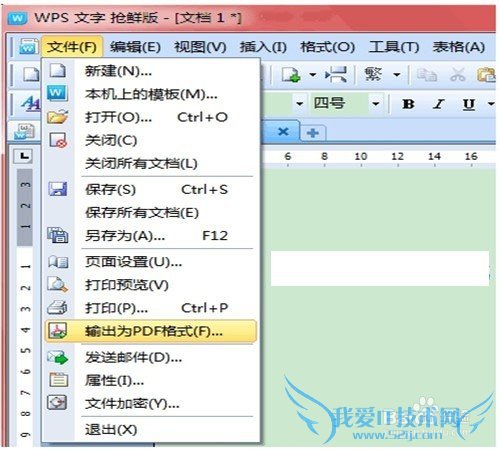The width and height of the screenshot is (500, 450).
Task: Expand the 繁 conversion dropdown arrow
Action: click(397, 75)
